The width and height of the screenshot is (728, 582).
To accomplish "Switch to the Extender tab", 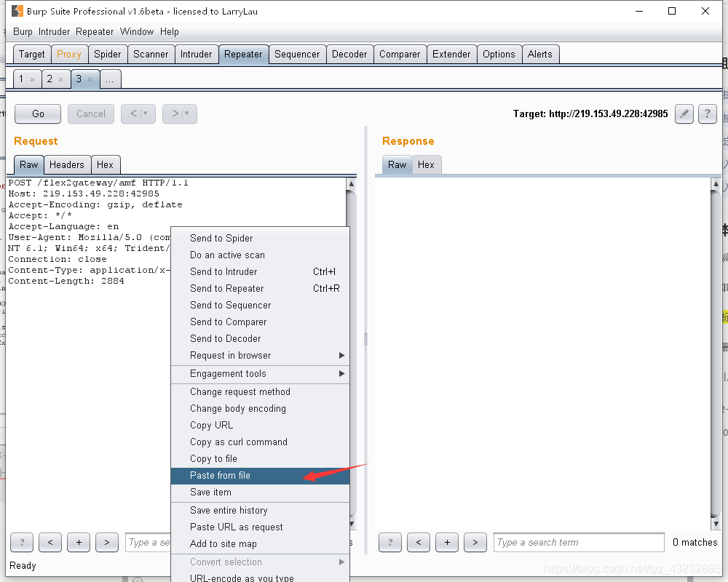I will [451, 55].
